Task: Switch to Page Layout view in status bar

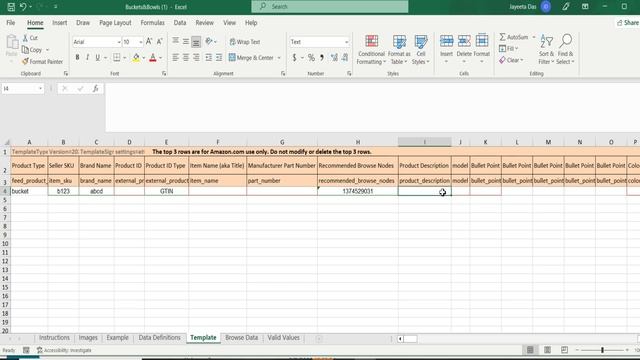Action: [547, 350]
